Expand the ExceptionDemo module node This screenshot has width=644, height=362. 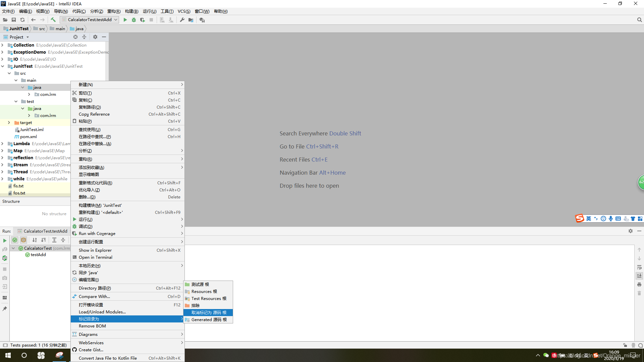pyautogui.click(x=3, y=52)
